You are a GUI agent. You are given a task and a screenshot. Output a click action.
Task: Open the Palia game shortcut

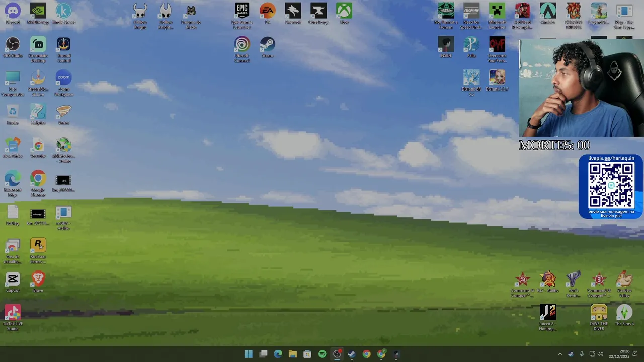[471, 47]
